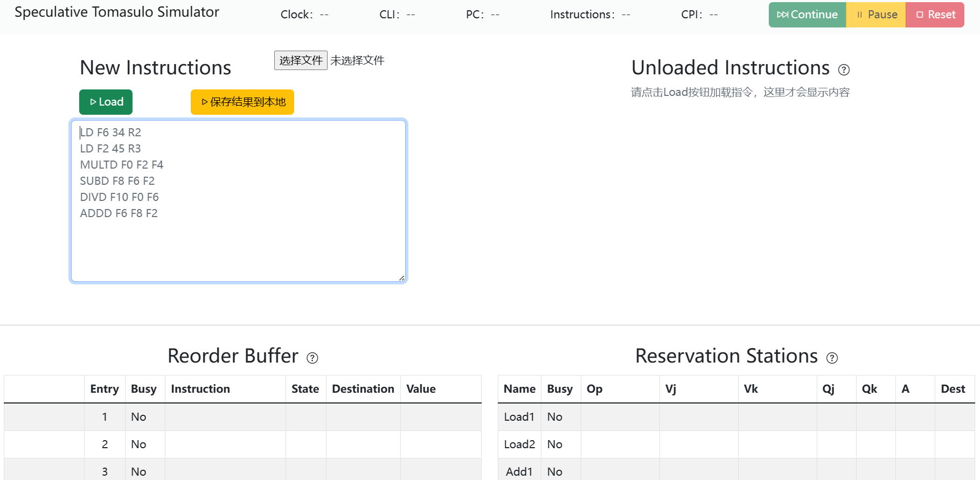The height and width of the screenshot is (480, 980).
Task: Click line SUBD F8 F6 F2
Action: pos(117,181)
